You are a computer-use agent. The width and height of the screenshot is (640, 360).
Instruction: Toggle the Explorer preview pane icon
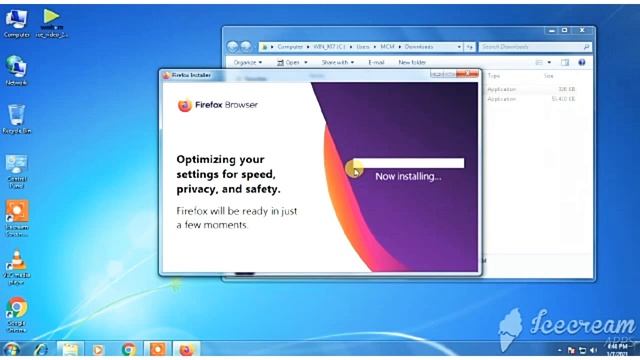point(565,62)
